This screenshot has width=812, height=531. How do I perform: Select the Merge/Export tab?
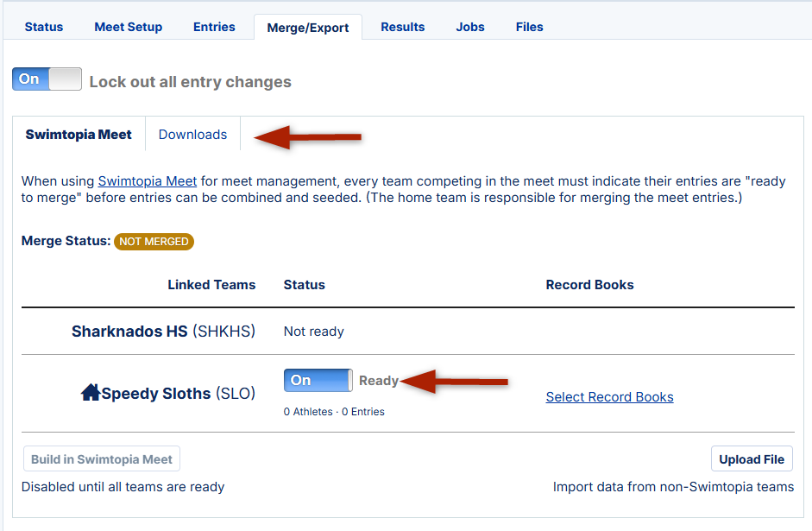coord(307,28)
